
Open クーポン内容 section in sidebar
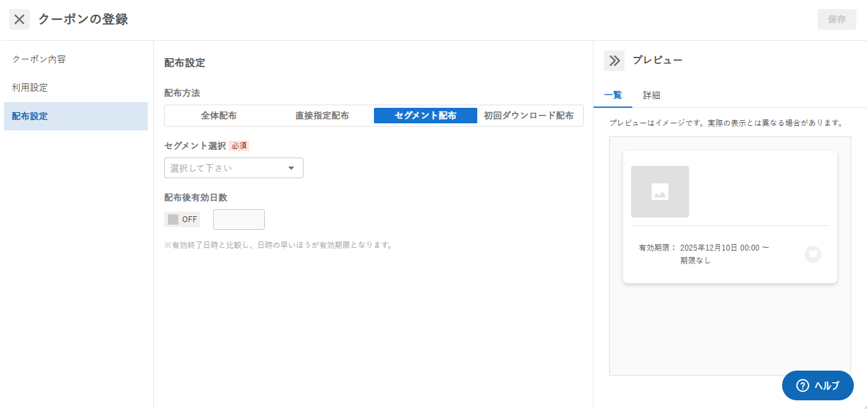coord(76,59)
